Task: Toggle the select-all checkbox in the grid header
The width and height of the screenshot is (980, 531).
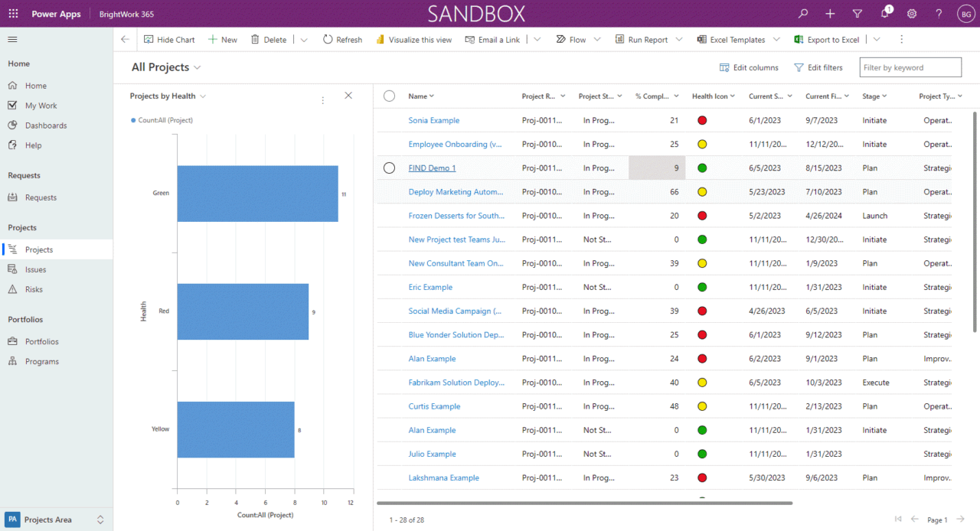Action: (x=389, y=96)
